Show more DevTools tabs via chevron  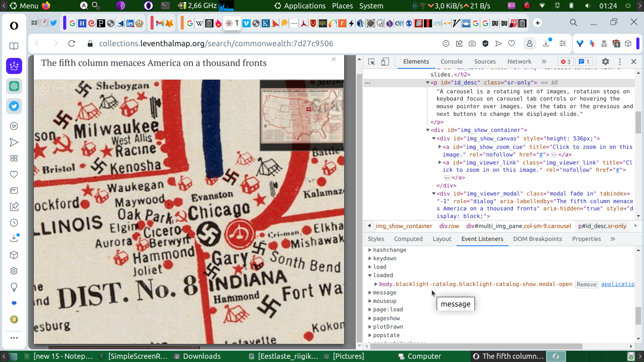tap(544, 62)
